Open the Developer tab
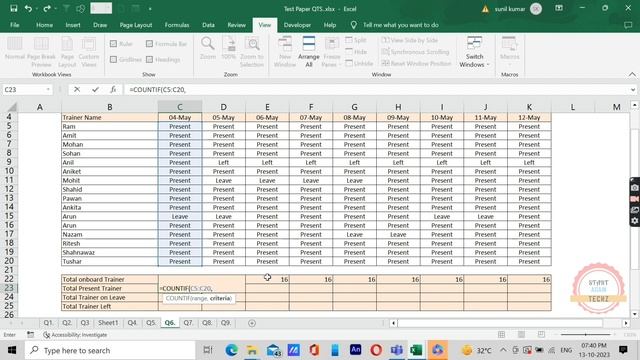 [297, 25]
